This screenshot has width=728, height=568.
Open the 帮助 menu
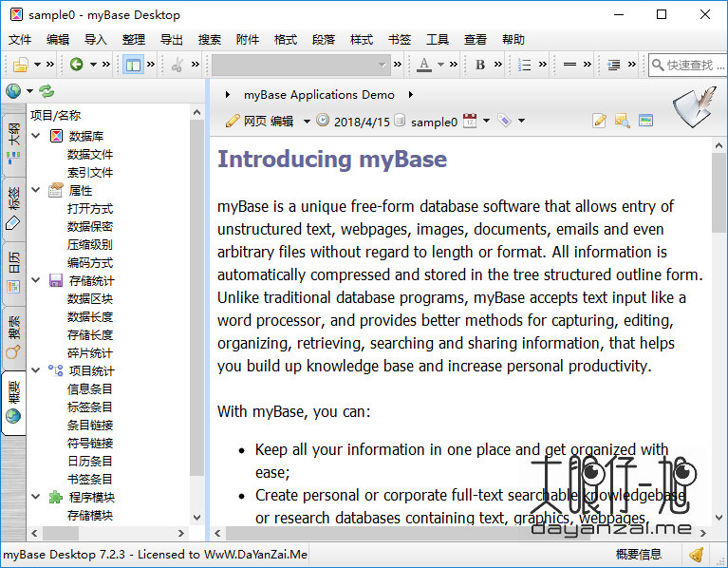click(513, 40)
